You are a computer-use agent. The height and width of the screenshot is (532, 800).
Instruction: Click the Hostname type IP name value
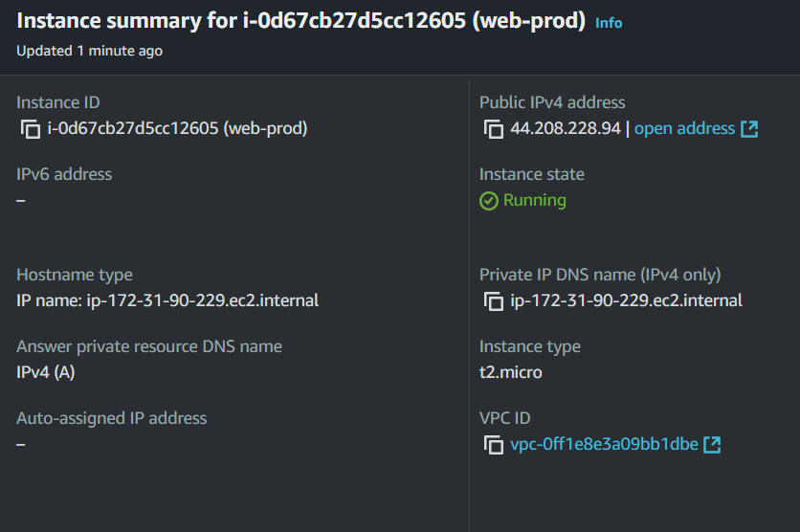click(x=167, y=300)
